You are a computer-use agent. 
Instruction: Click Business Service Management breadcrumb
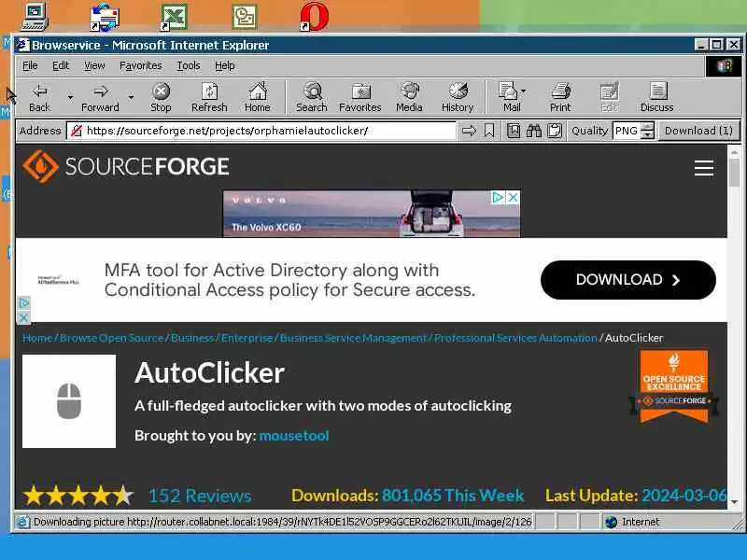pos(353,338)
